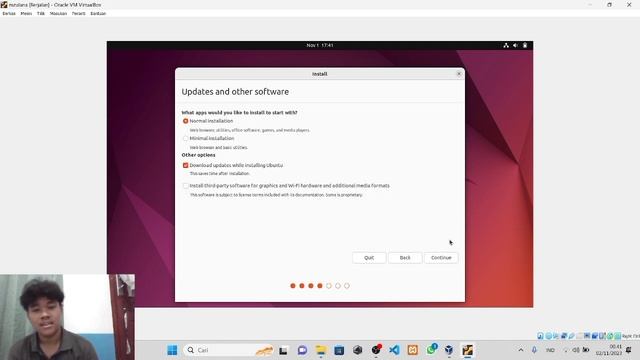Click the battery icon in system tray
Screen dimensions: 640x360
(586, 350)
